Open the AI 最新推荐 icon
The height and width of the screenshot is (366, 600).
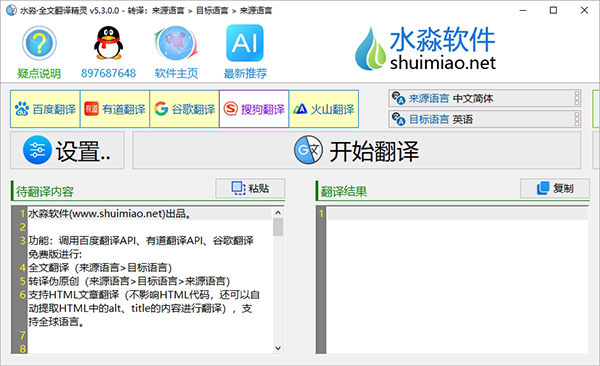point(245,43)
